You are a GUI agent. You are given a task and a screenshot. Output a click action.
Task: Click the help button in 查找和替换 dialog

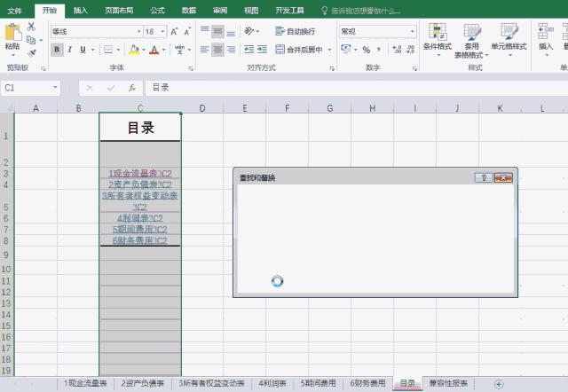point(483,177)
